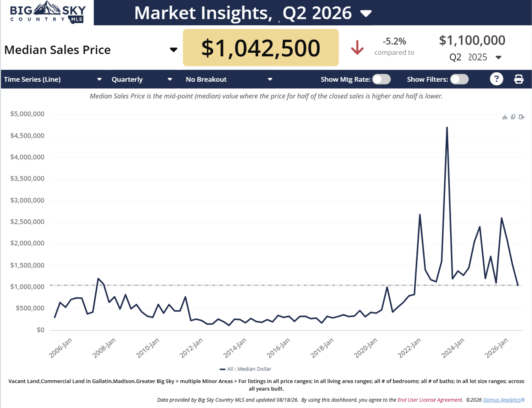Download the chart image
Viewport: 532px width, 408px height.
click(505, 117)
